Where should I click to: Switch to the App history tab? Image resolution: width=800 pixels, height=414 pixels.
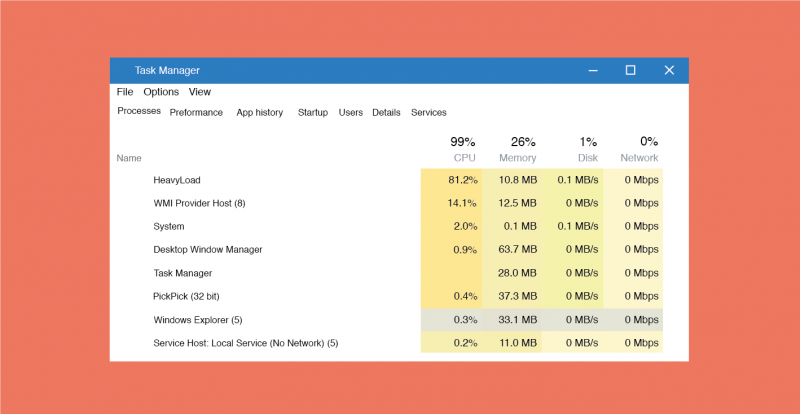point(259,113)
